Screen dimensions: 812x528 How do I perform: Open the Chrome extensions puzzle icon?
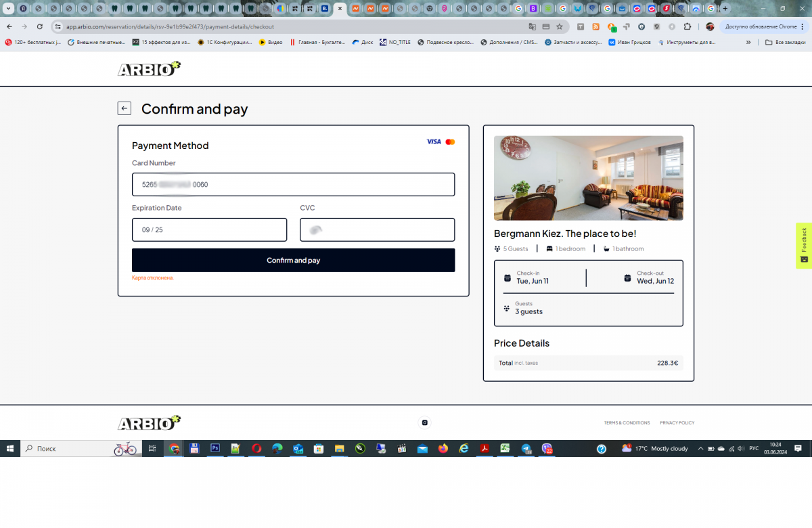click(x=687, y=26)
